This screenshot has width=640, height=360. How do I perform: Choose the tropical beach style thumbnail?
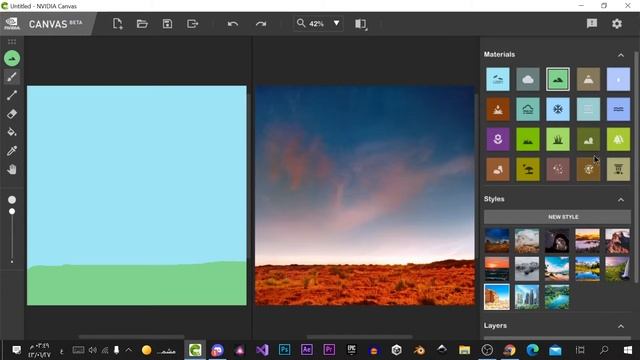coord(557,269)
